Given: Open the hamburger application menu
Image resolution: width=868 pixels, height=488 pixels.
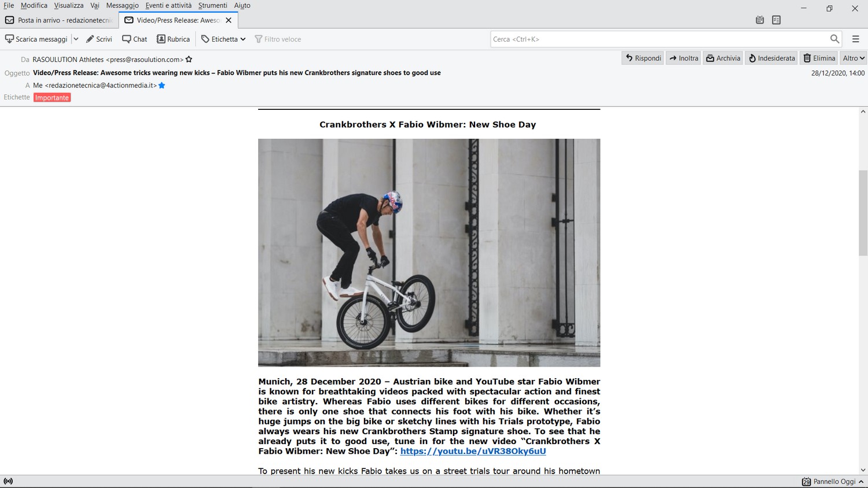Looking at the screenshot, I should (855, 39).
